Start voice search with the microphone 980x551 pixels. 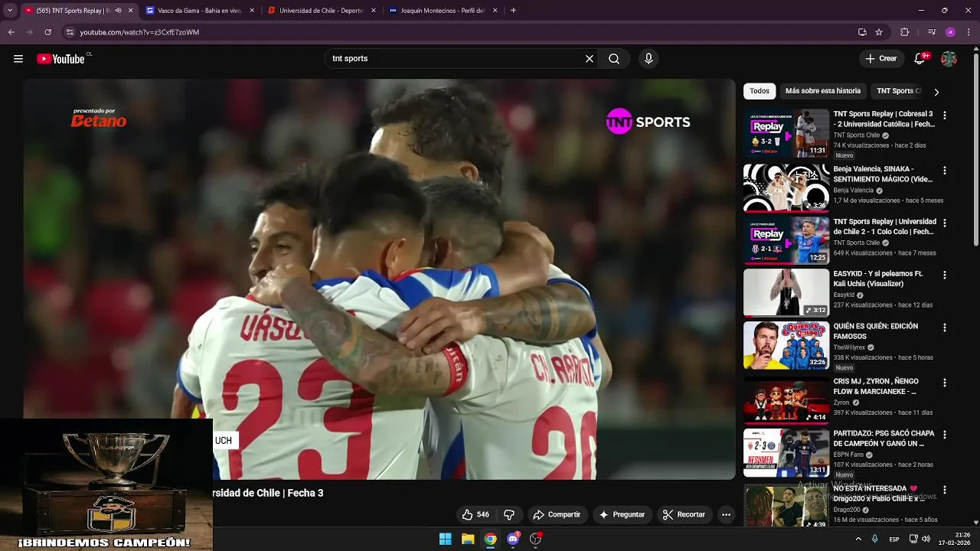[x=648, y=59]
